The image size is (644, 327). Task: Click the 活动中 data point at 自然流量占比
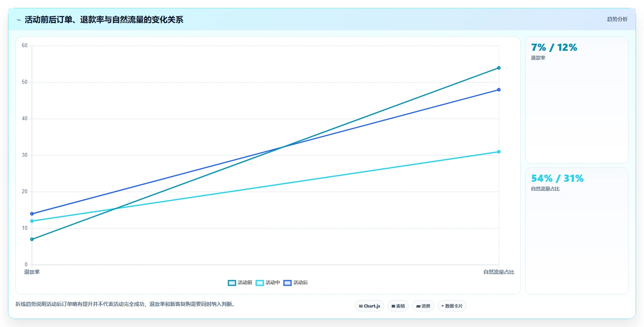[x=499, y=152]
